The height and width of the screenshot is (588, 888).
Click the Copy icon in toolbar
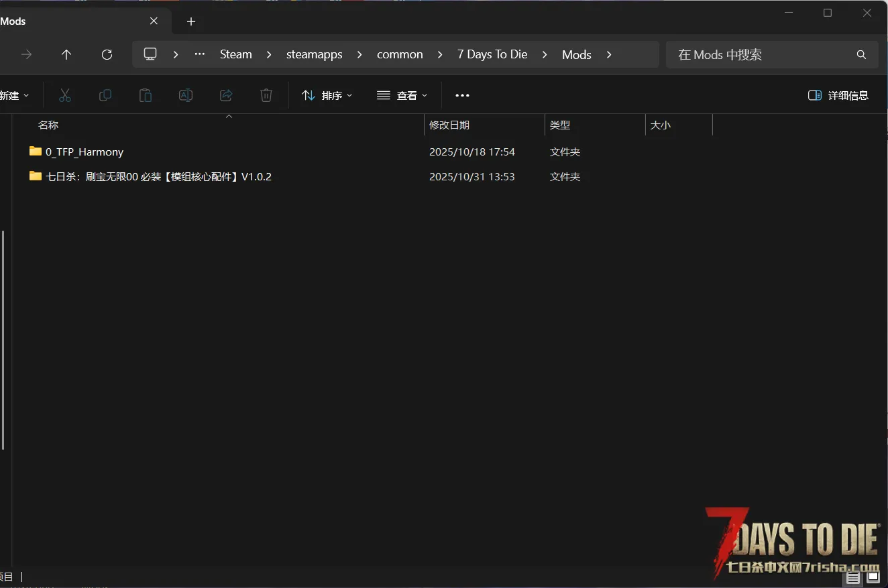pos(105,95)
